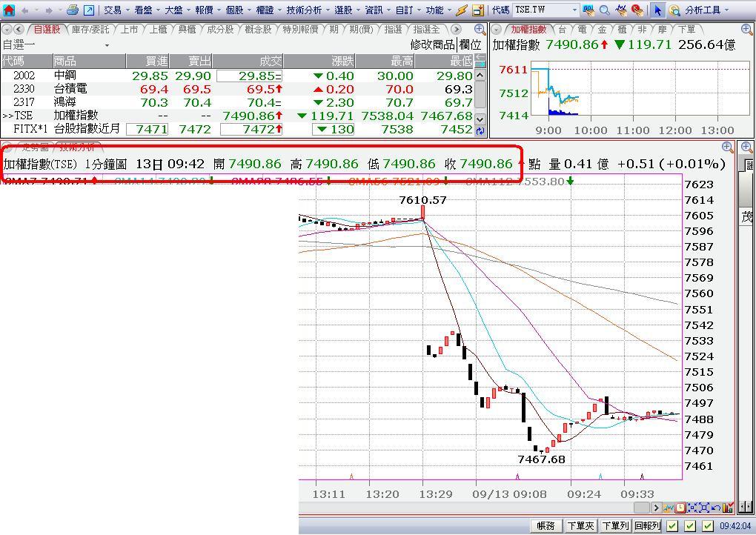Click the red clock icon below chart
Viewport: 756px width, 535px height.
coord(680,508)
